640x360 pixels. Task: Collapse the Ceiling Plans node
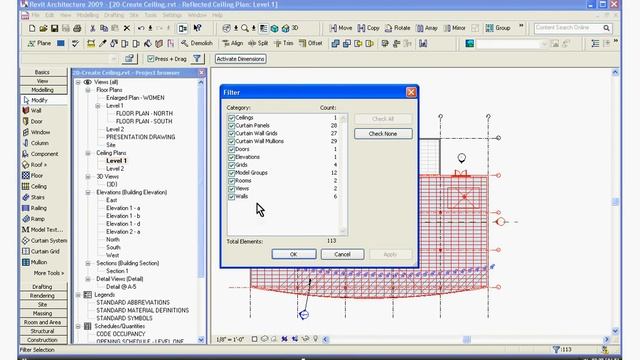pos(88,153)
